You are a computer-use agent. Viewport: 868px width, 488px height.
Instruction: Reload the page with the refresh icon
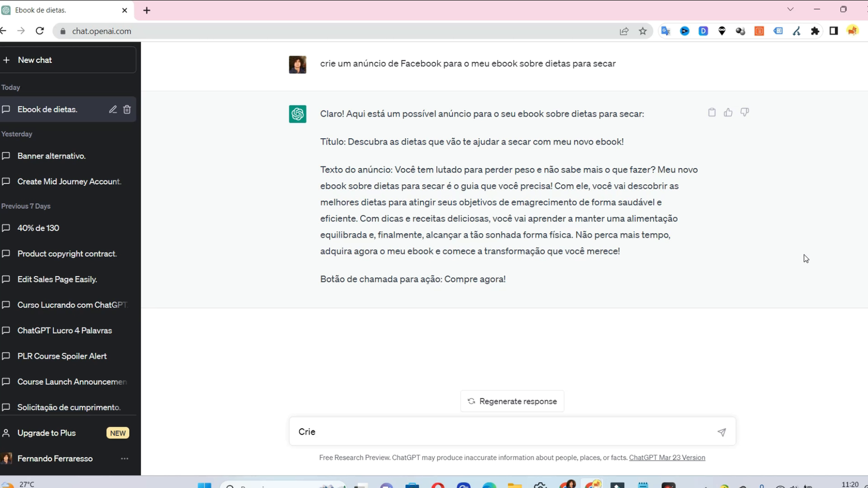click(40, 31)
